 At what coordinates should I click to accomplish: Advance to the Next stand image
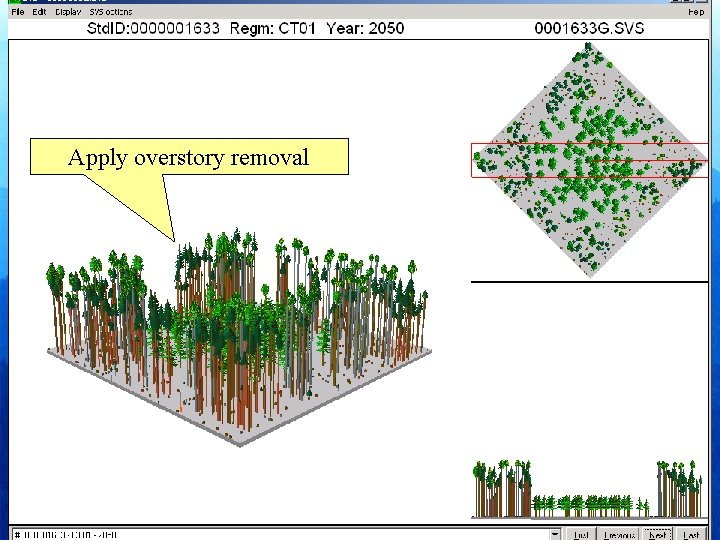[658, 534]
